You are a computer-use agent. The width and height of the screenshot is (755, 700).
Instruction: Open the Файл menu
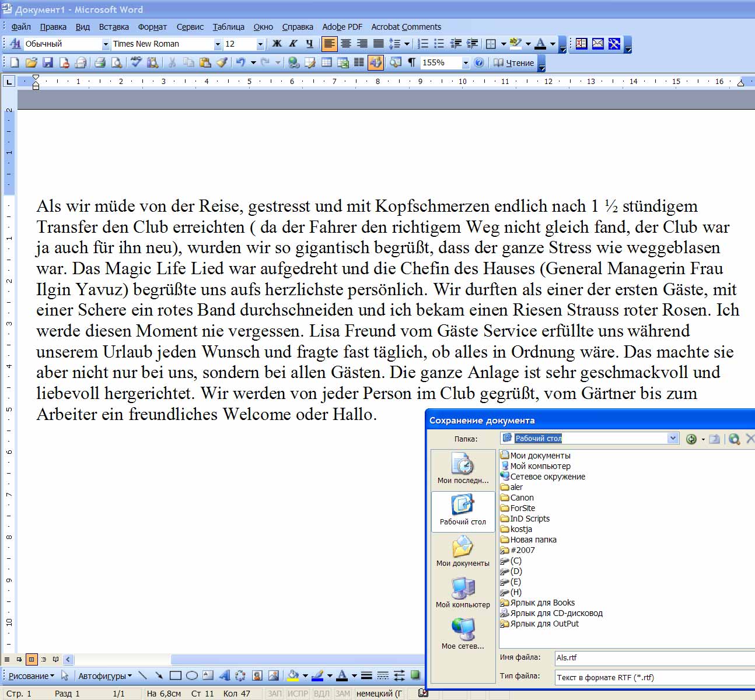click(x=21, y=27)
